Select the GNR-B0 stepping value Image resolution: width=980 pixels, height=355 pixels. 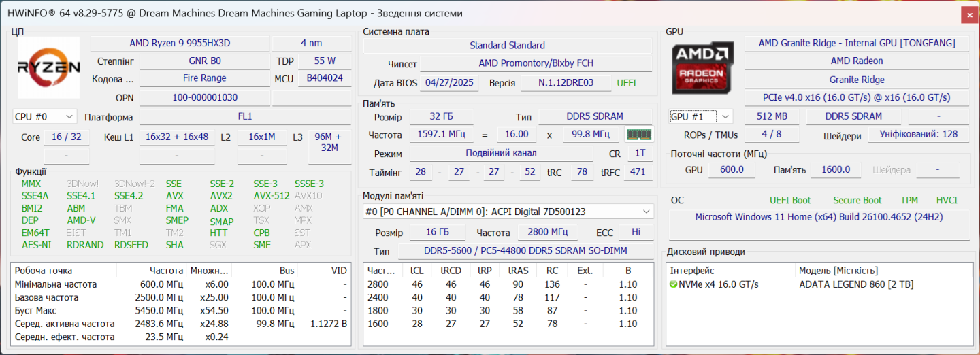click(x=205, y=61)
